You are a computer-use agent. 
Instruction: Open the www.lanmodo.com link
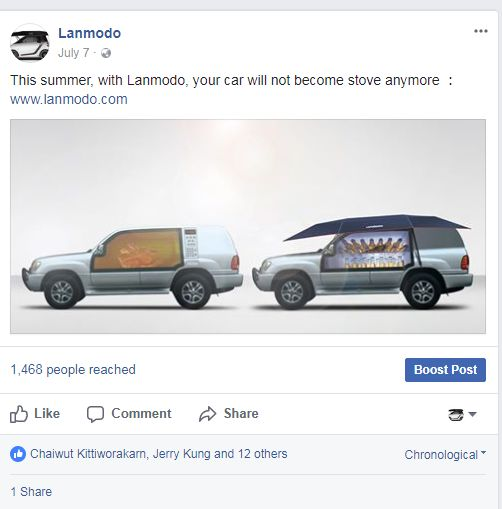click(69, 99)
